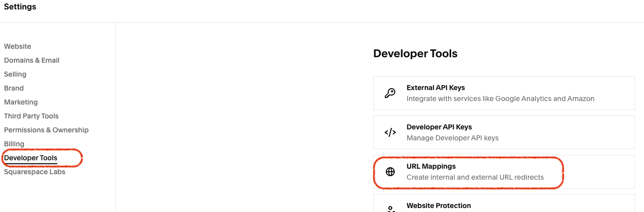Viewport: 644px width, 212px height.
Task: Open Third Party Tools settings
Action: [x=31, y=116]
